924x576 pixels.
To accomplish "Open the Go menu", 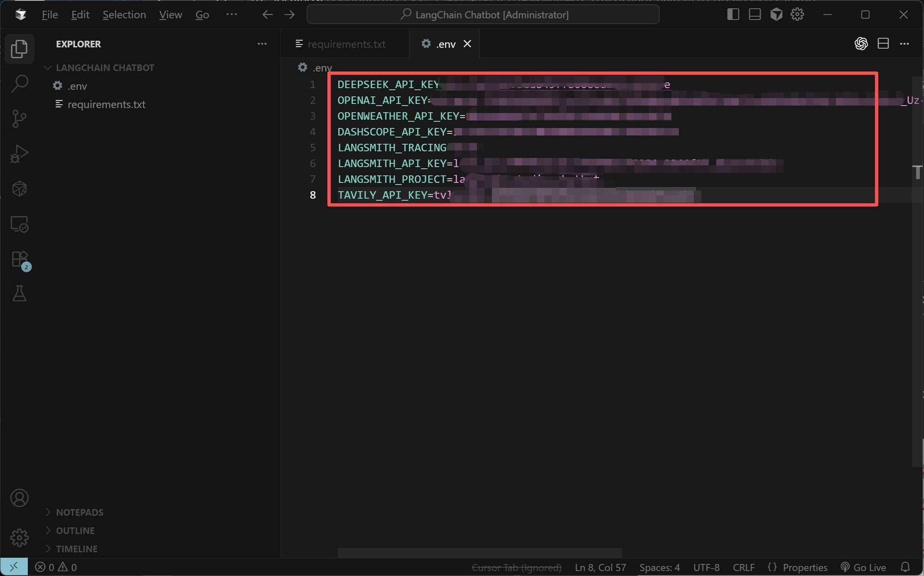I will (202, 15).
